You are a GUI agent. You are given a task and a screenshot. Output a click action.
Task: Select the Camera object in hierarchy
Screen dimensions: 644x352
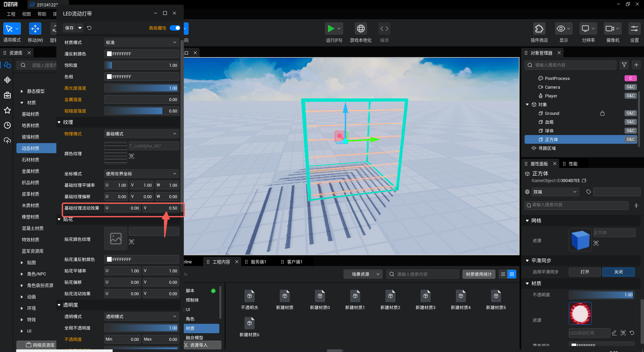click(x=552, y=87)
